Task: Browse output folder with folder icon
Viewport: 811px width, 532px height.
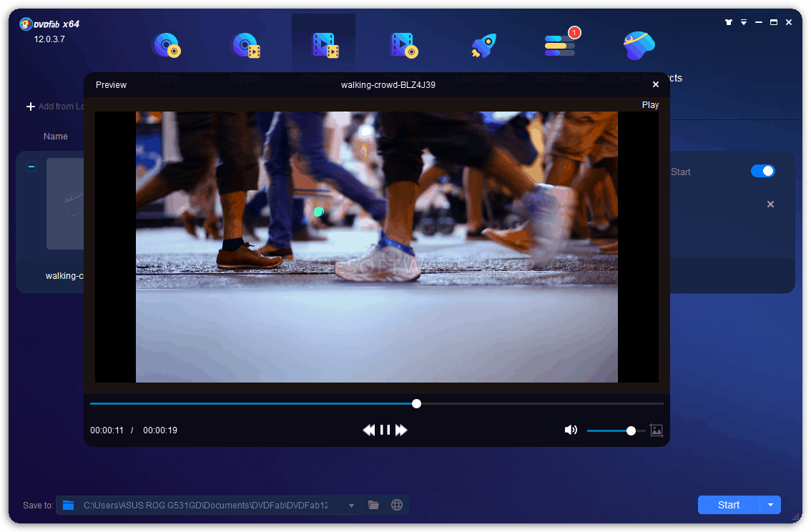Action: pyautogui.click(x=373, y=505)
